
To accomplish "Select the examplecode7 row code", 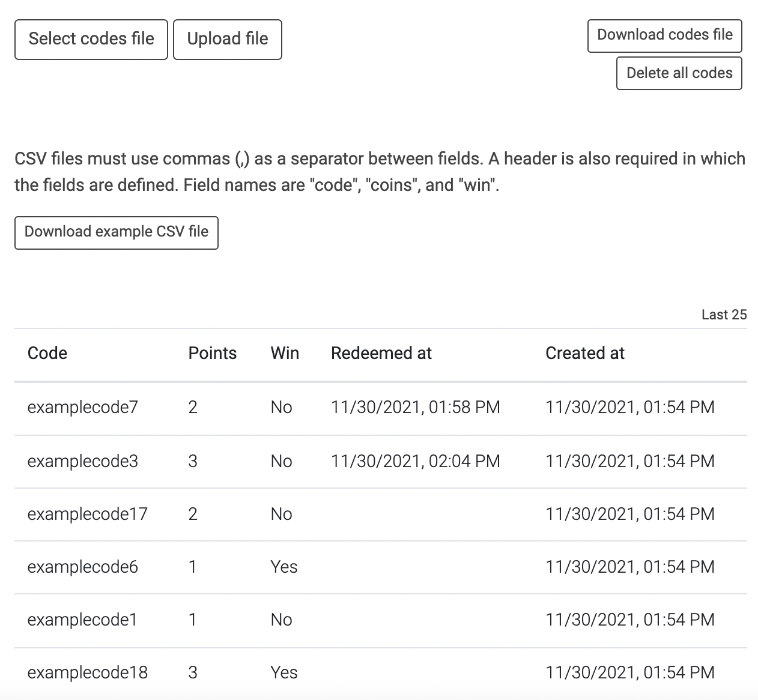I will pyautogui.click(x=83, y=408).
